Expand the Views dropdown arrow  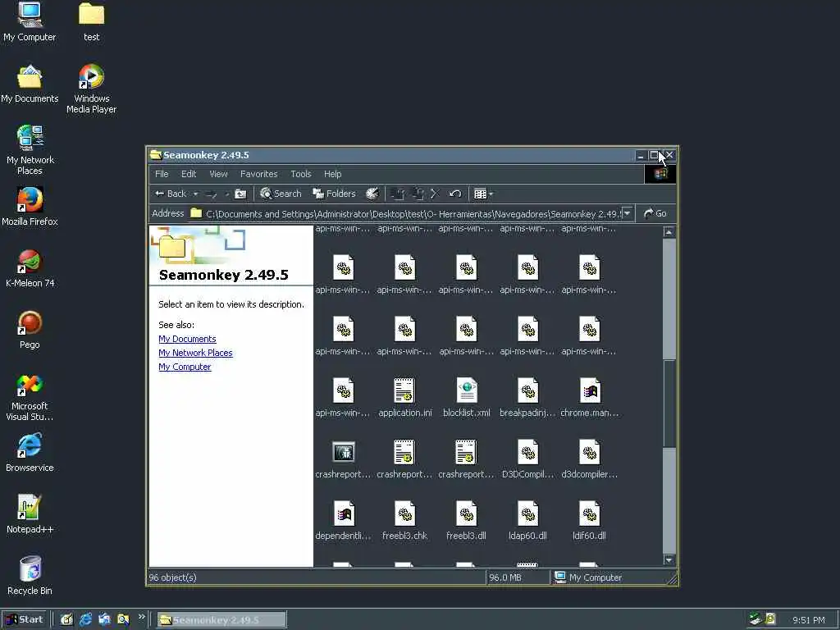[x=491, y=194]
